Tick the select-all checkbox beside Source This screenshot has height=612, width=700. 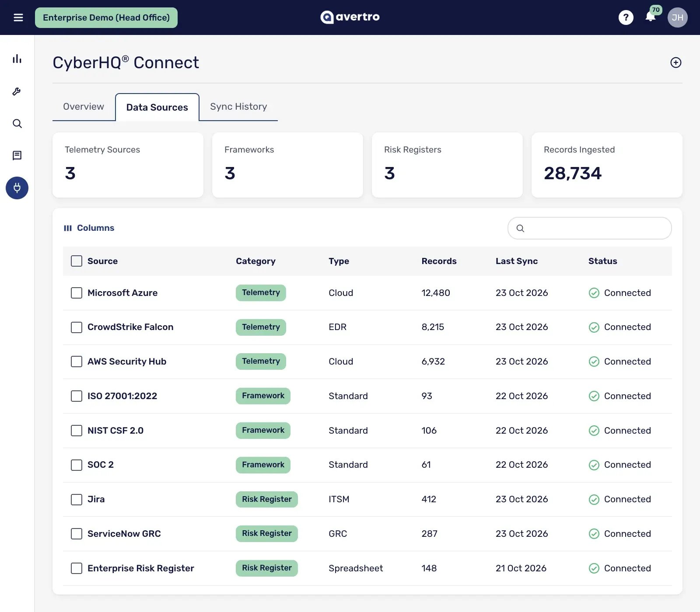(x=77, y=261)
